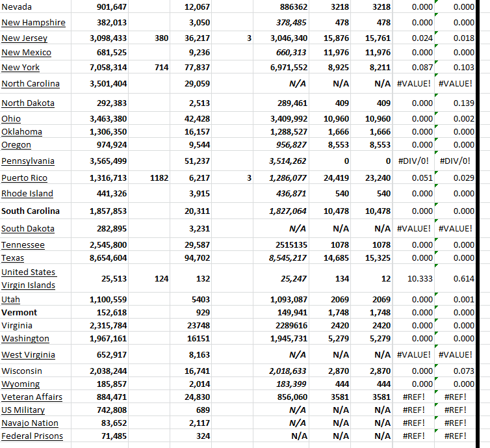The image size is (490, 448).
Task: Open the US Military link
Action: [23, 410]
